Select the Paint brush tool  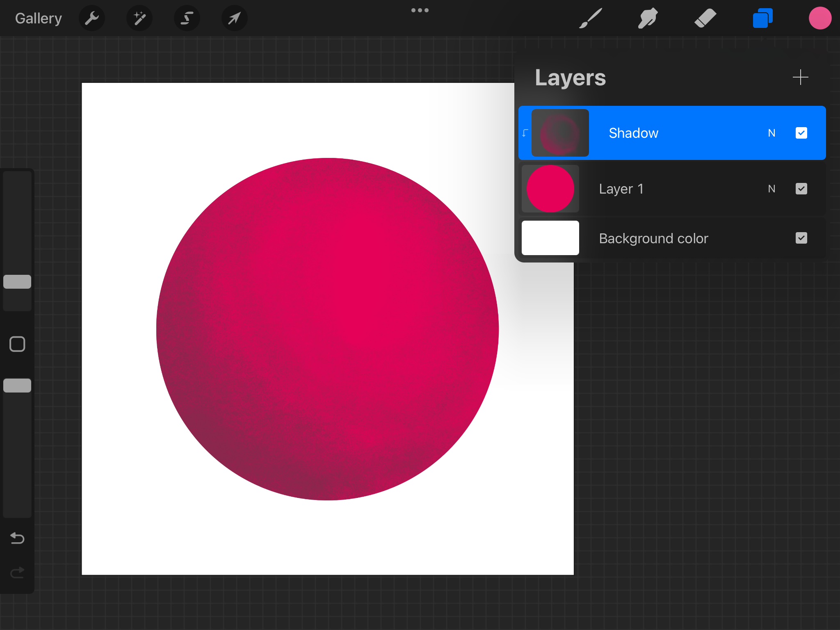click(x=590, y=18)
